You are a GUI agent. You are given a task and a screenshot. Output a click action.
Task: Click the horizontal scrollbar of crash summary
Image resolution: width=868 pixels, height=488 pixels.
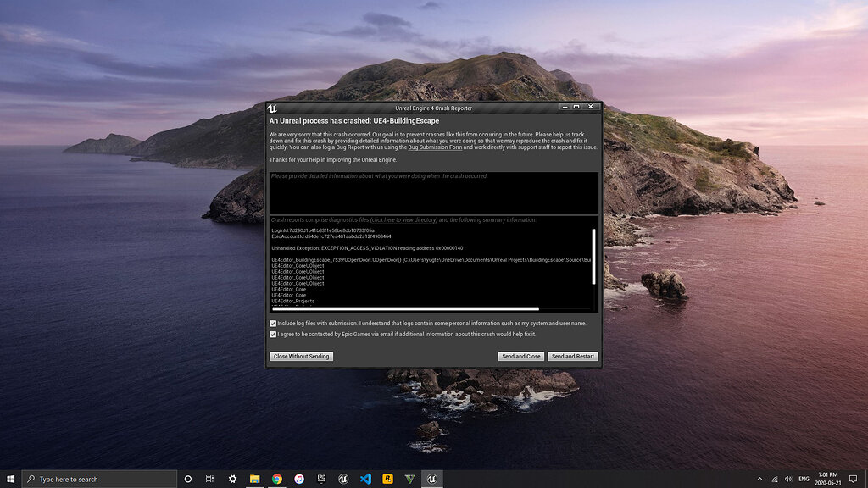click(405, 309)
